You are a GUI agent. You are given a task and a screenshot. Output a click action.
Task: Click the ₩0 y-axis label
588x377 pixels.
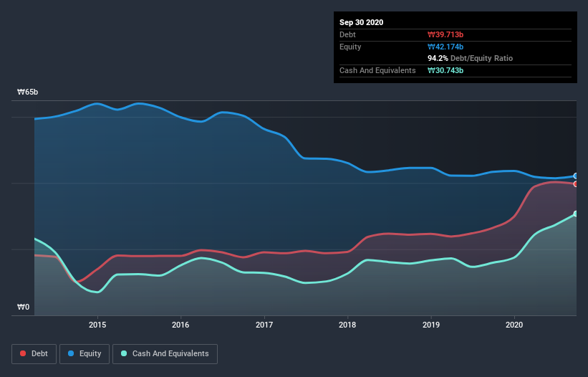coord(23,307)
